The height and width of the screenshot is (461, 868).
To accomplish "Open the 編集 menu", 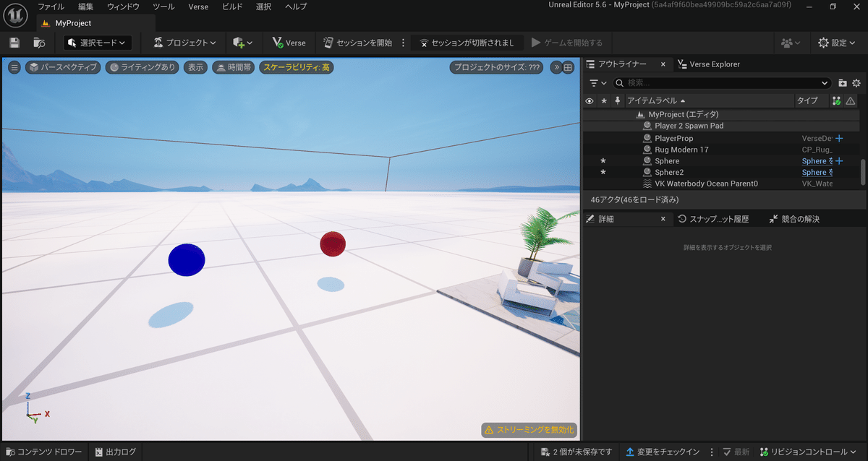I will pos(86,7).
